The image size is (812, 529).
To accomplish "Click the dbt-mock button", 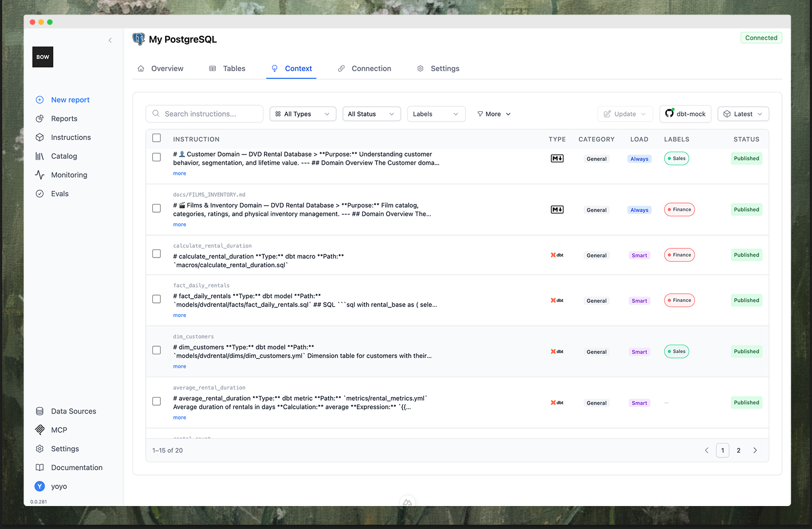I will coord(685,114).
